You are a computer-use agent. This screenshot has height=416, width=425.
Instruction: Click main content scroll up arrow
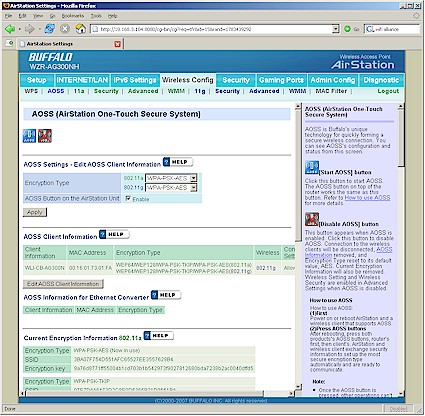(298, 106)
